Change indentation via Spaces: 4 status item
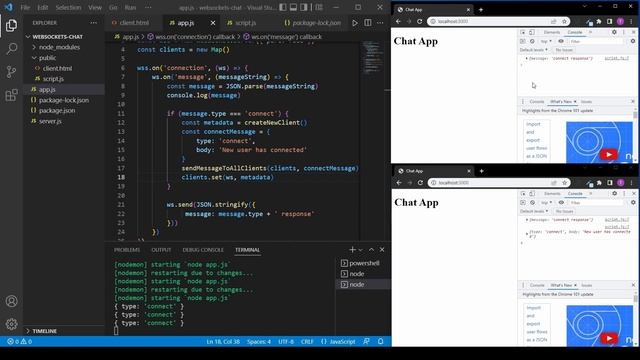The height and width of the screenshot is (360, 640). tap(259, 342)
